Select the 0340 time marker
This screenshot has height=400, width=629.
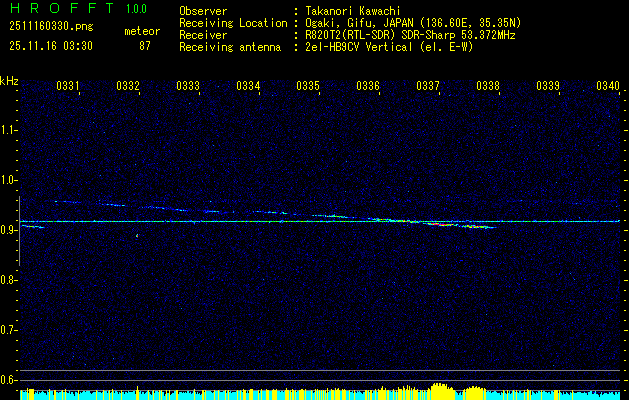pyautogui.click(x=608, y=86)
